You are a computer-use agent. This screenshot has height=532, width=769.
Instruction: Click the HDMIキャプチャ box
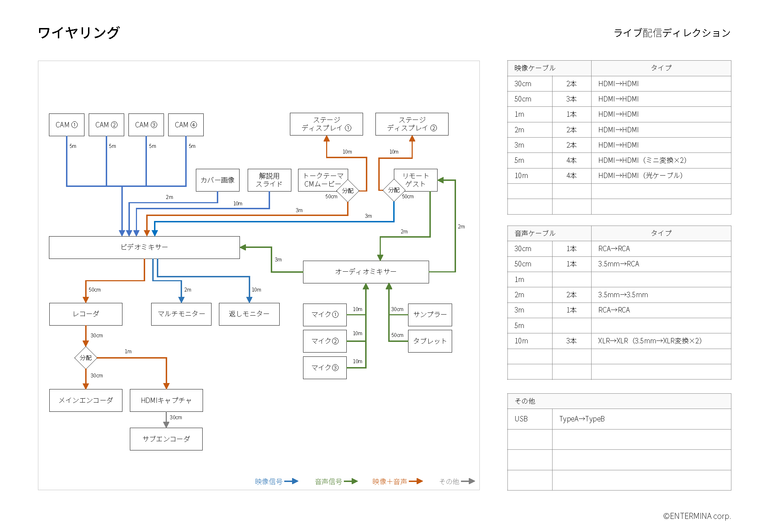point(166,400)
